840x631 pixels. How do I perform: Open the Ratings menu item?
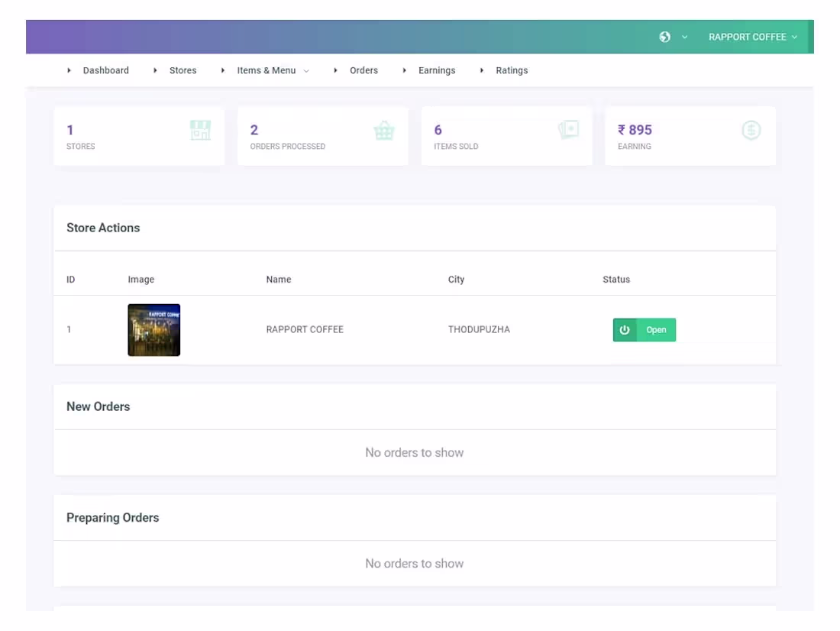pos(512,70)
